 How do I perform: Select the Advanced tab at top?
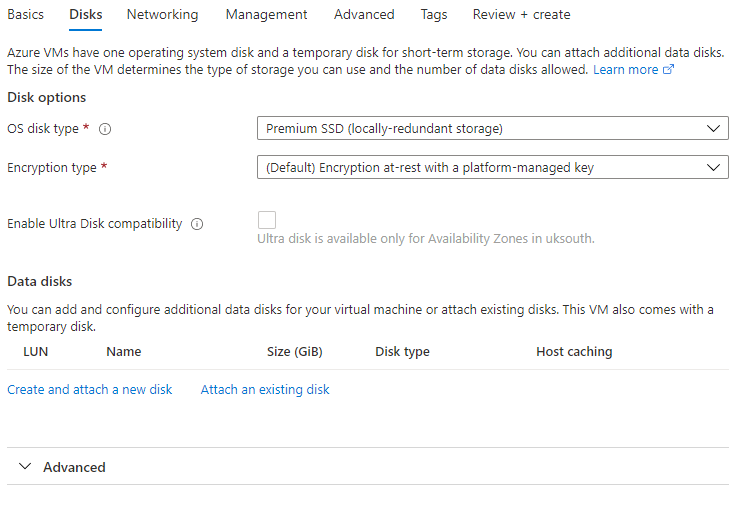(364, 15)
